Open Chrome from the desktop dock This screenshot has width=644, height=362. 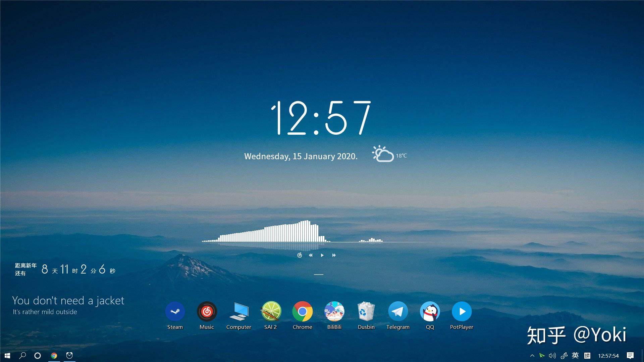coord(302,311)
